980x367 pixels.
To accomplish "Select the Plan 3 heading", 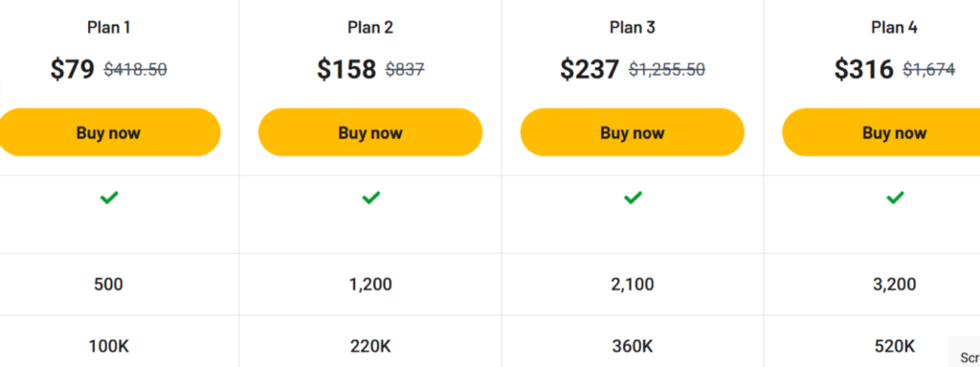I will point(633,28).
